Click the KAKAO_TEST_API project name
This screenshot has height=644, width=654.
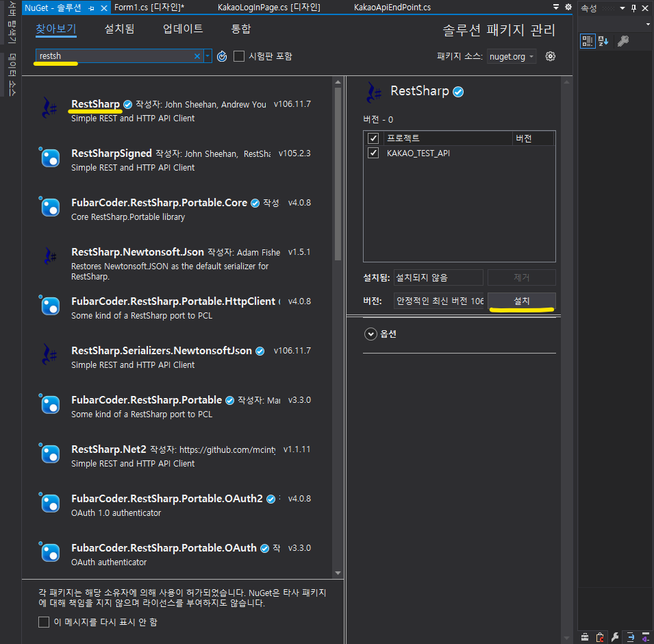tap(418, 153)
